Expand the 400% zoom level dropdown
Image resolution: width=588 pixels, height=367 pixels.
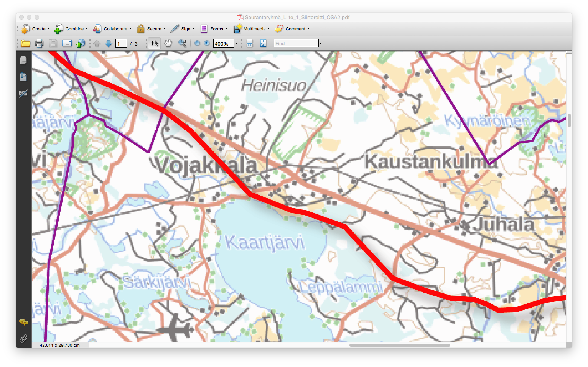(x=236, y=44)
